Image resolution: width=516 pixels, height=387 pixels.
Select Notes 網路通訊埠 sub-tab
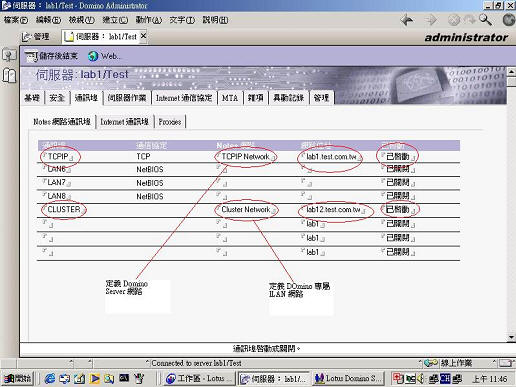(x=62, y=122)
